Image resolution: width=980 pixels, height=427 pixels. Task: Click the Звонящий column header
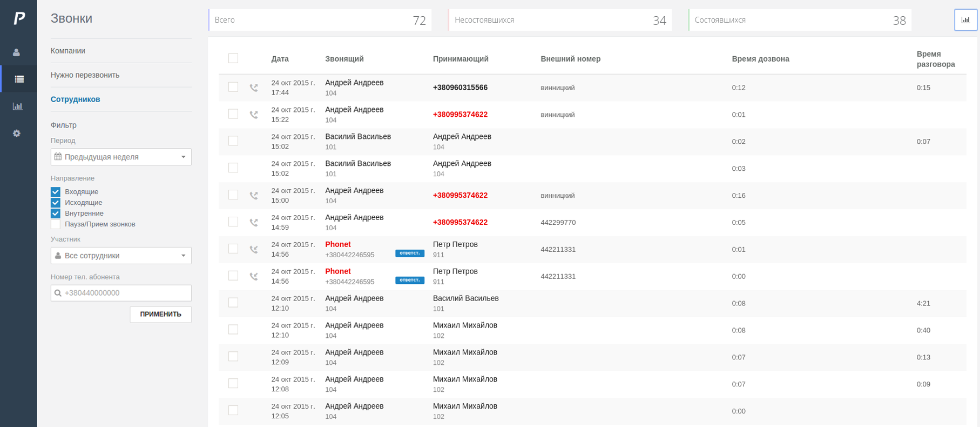point(344,59)
